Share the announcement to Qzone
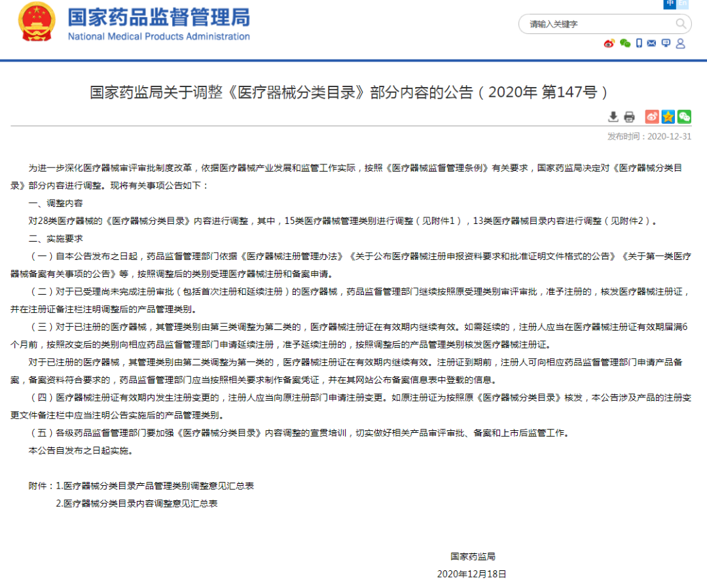 pos(668,117)
